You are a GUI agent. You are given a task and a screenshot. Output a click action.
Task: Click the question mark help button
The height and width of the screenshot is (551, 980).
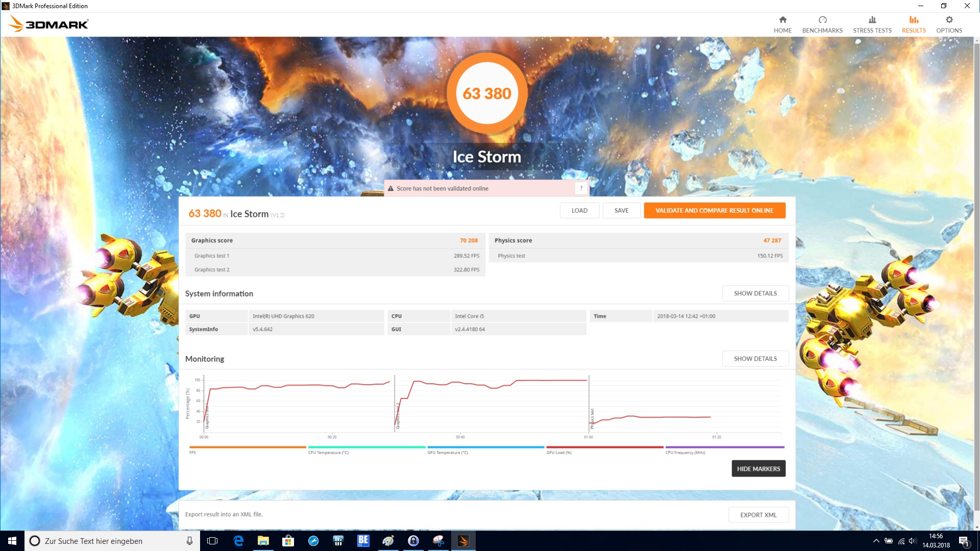click(581, 188)
